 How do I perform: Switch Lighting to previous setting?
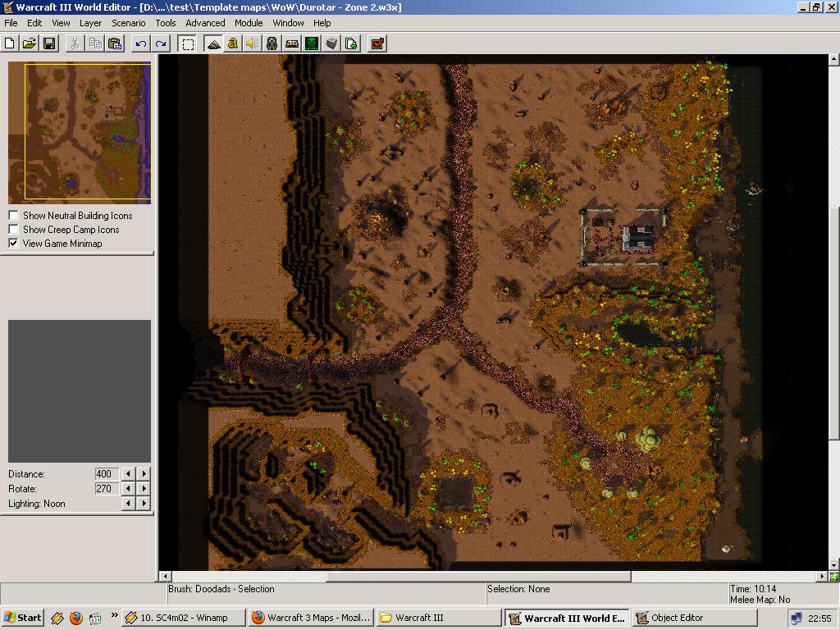click(x=129, y=504)
